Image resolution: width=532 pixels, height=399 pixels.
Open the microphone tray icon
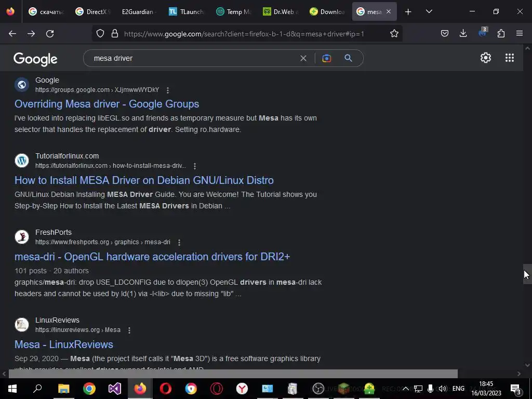pos(430,389)
